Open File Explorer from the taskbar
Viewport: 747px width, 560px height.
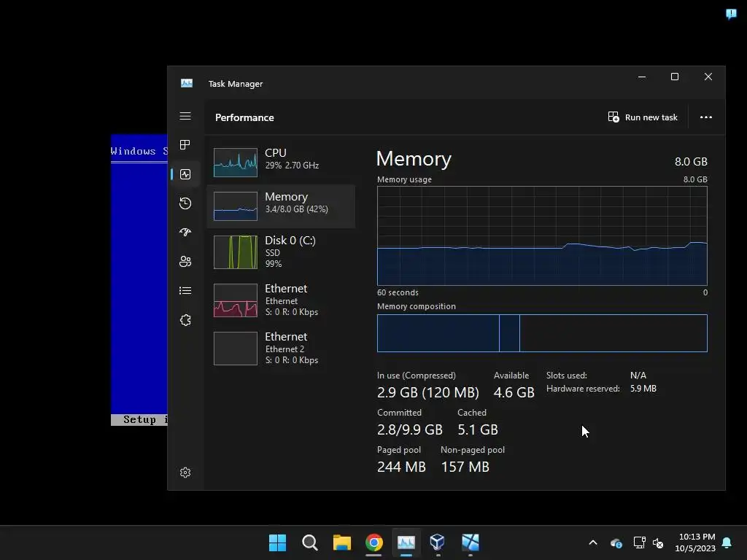click(x=341, y=542)
